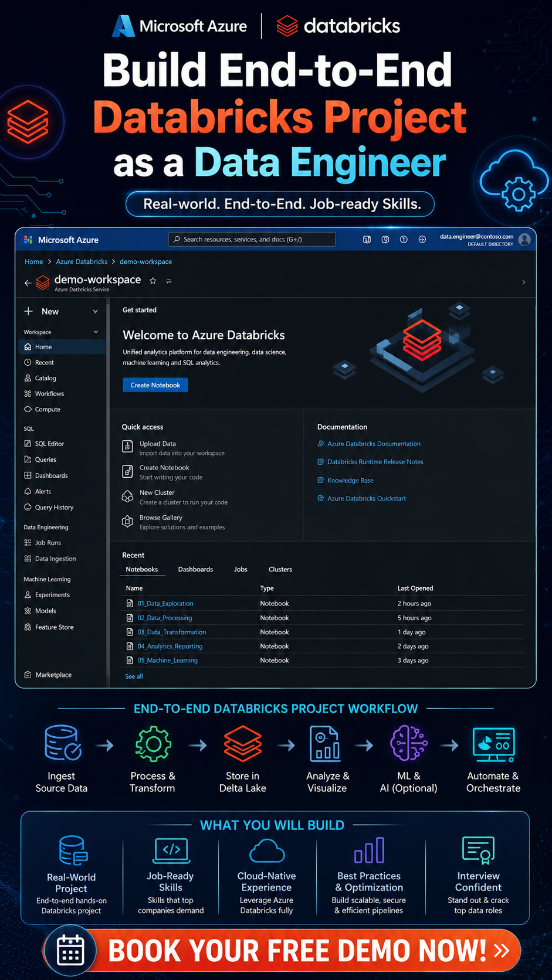Open the Cloud Shell icon in top bar
Screen dimensions: 552x980
coord(367,239)
